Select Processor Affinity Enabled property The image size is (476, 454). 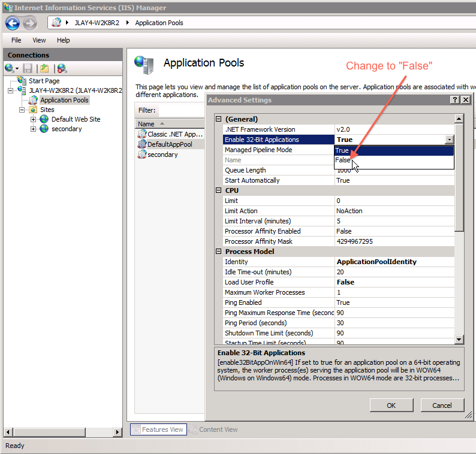(339, 231)
